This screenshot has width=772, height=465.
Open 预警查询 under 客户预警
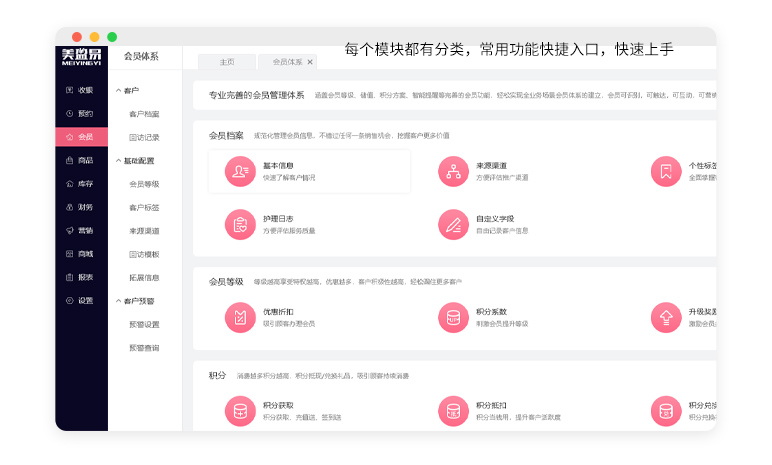[144, 348]
